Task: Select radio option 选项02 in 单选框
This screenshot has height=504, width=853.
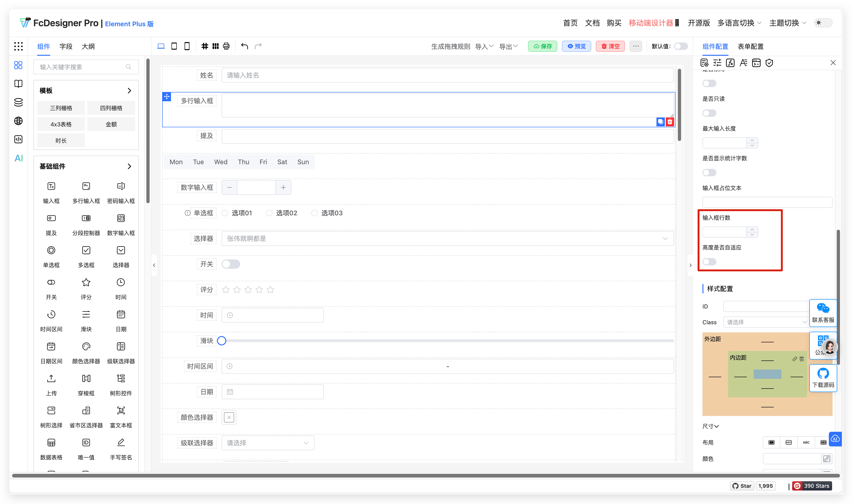Action: coord(269,213)
